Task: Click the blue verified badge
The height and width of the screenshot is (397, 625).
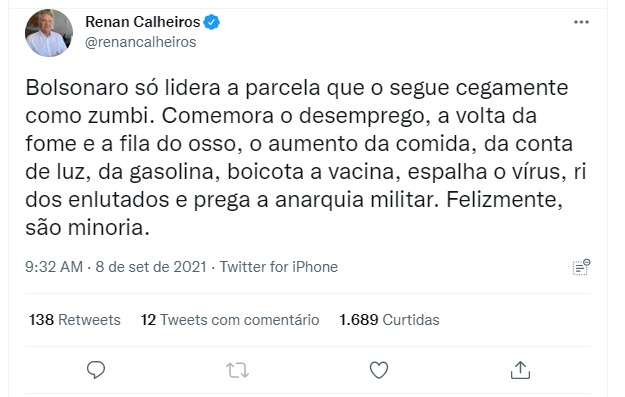Action: pyautogui.click(x=212, y=22)
